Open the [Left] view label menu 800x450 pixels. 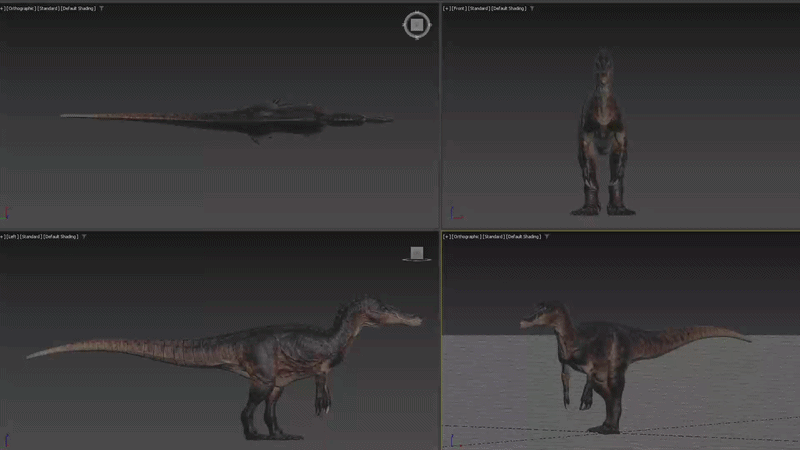12,237
